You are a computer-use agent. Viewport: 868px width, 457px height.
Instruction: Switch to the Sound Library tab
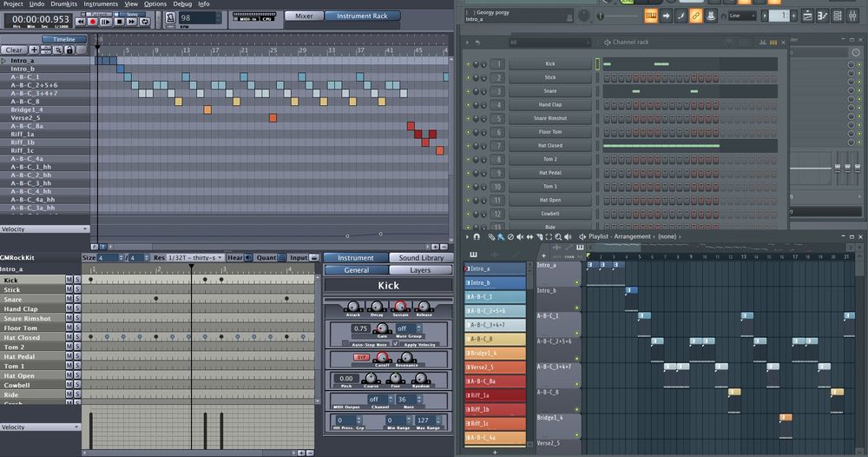click(x=421, y=257)
